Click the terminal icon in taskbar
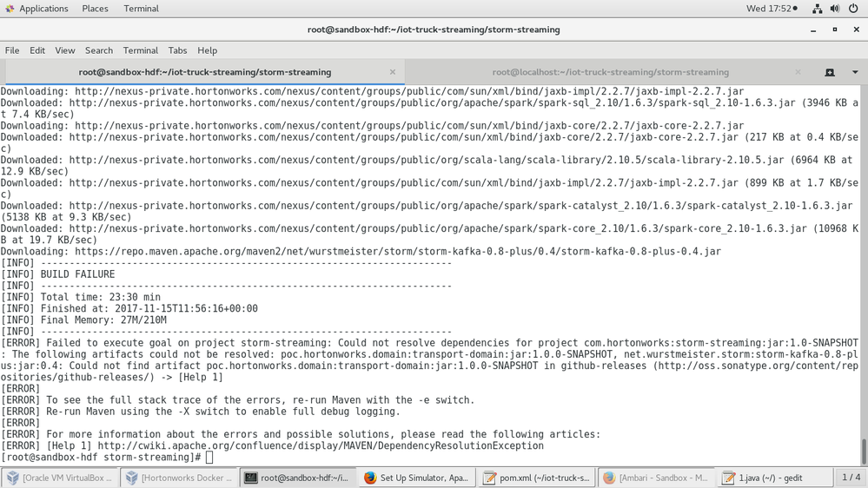Screen dimensions: 868x488 (x=251, y=478)
